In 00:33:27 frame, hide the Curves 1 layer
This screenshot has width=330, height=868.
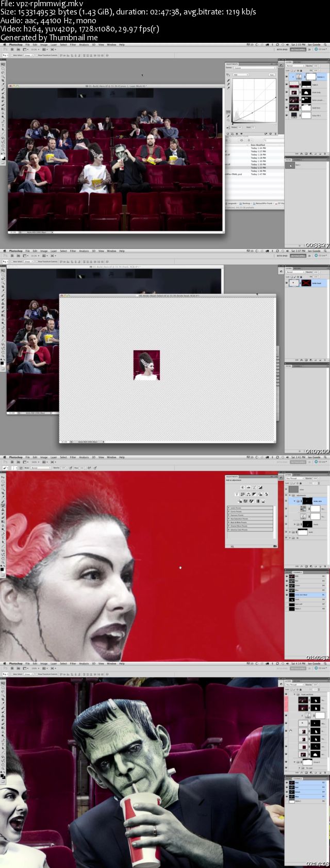pyautogui.click(x=287, y=77)
